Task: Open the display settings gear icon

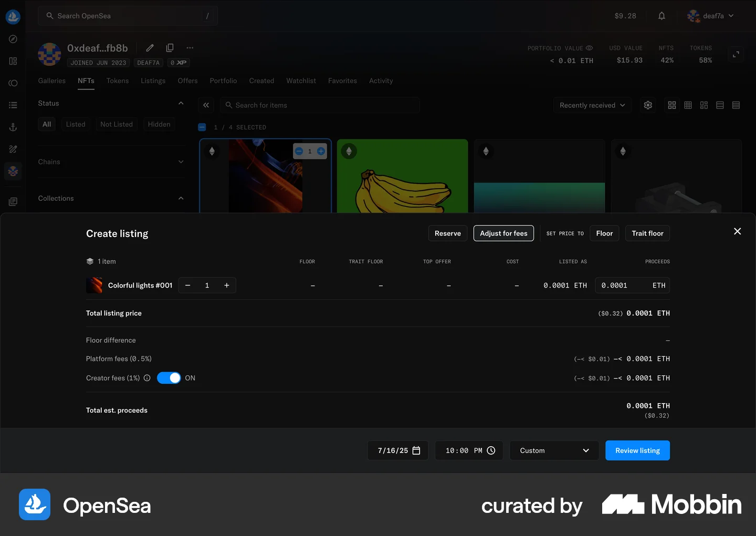Action: (648, 105)
